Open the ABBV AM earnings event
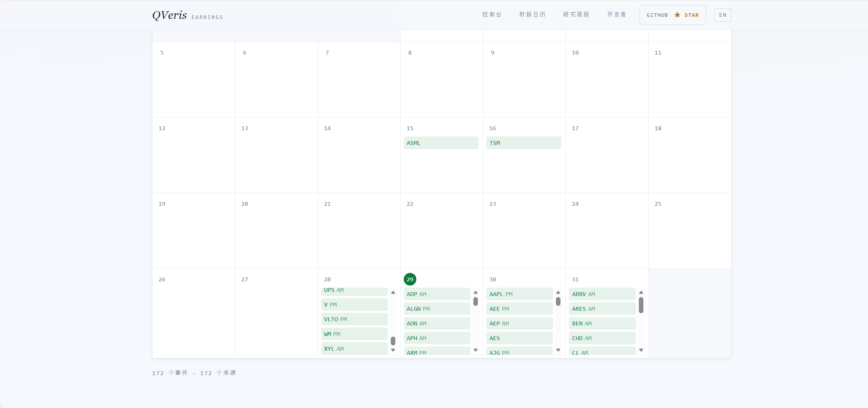 pos(602,294)
